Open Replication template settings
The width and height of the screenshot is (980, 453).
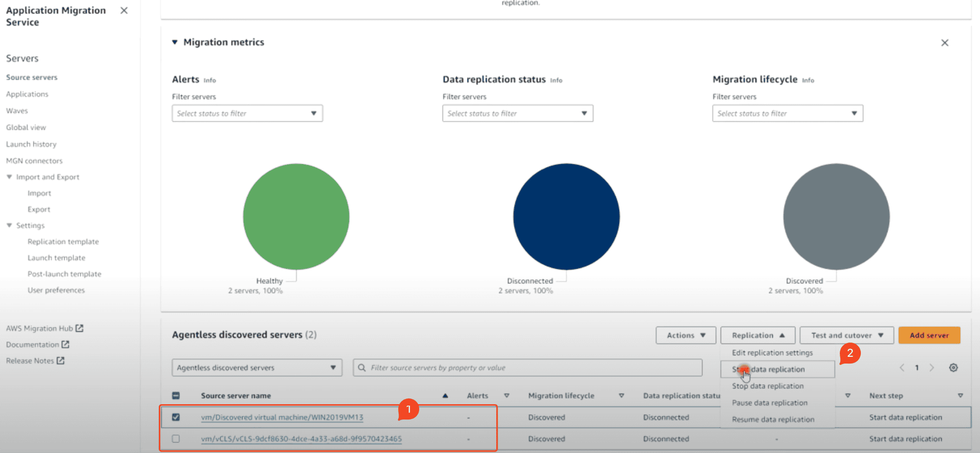(63, 242)
